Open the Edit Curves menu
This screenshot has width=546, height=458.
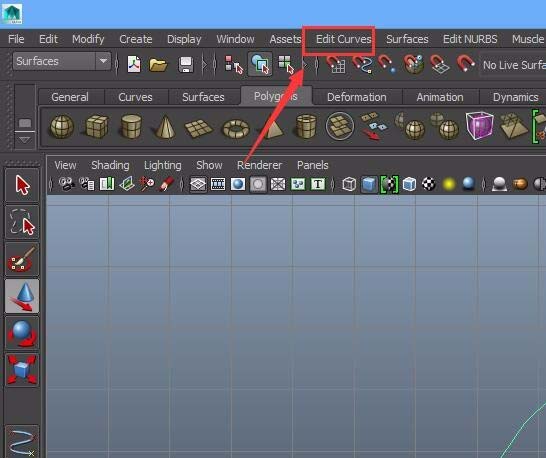343,39
